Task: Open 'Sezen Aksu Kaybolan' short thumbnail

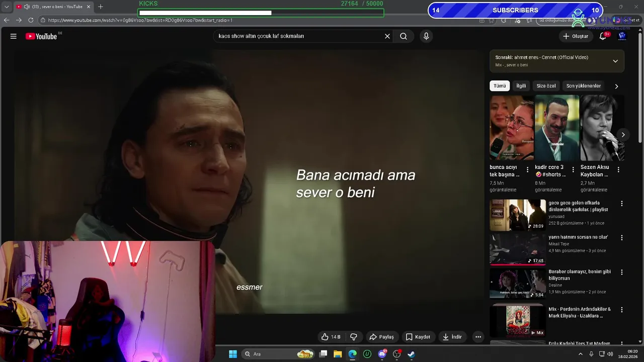Action: pos(602,128)
